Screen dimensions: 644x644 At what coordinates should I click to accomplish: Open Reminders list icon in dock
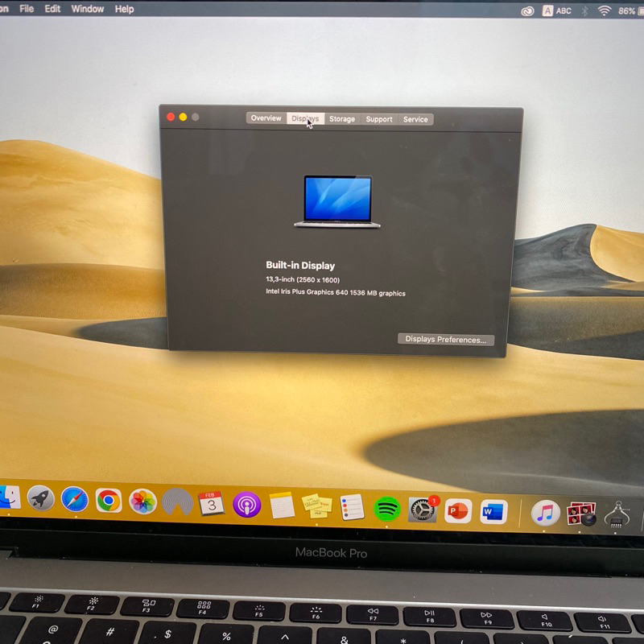pyautogui.click(x=353, y=507)
